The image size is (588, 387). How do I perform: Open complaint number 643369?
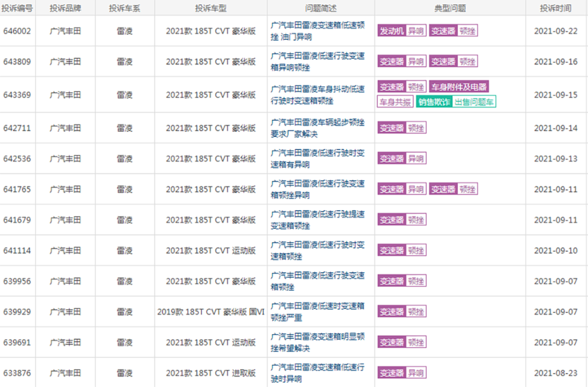pos(17,95)
